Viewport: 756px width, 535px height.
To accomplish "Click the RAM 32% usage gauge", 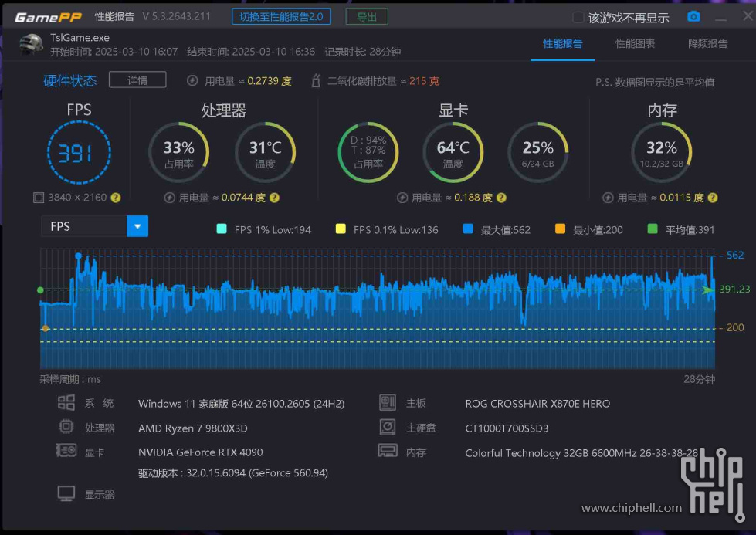I will coord(662,152).
